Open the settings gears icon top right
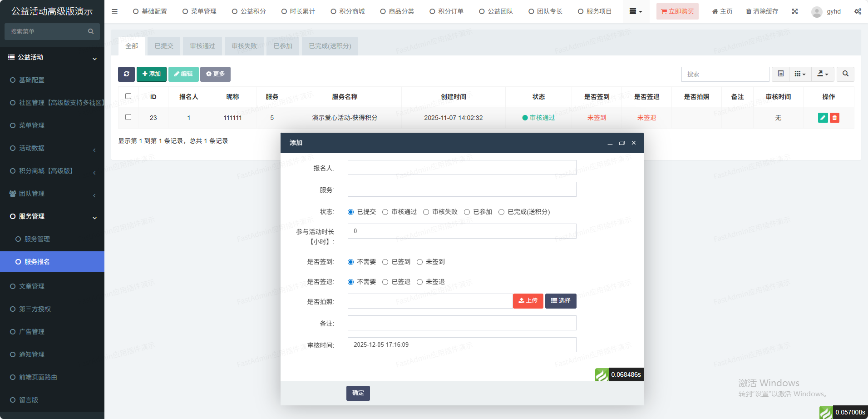This screenshot has height=419, width=868. (858, 11)
